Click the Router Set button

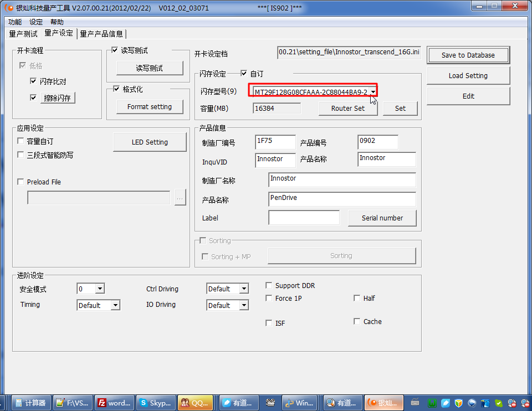click(348, 109)
